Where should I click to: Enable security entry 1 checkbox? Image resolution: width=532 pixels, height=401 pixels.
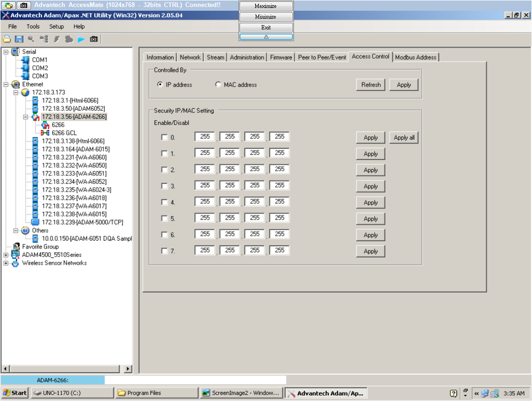click(165, 154)
